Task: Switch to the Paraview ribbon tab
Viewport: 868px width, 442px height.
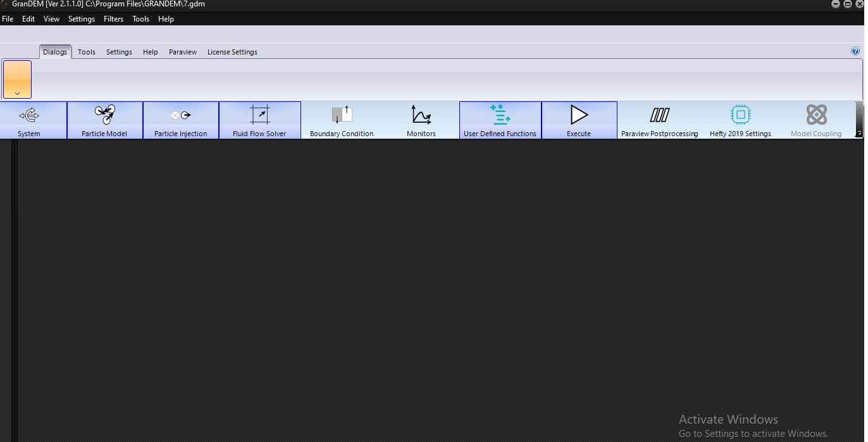Action: [183, 52]
